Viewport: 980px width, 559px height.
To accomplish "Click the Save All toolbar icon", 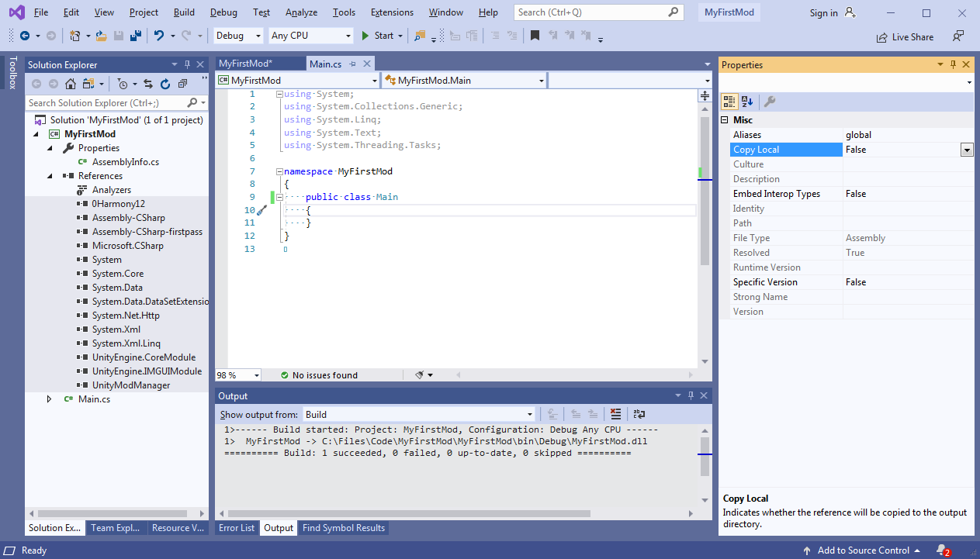I will click(135, 36).
